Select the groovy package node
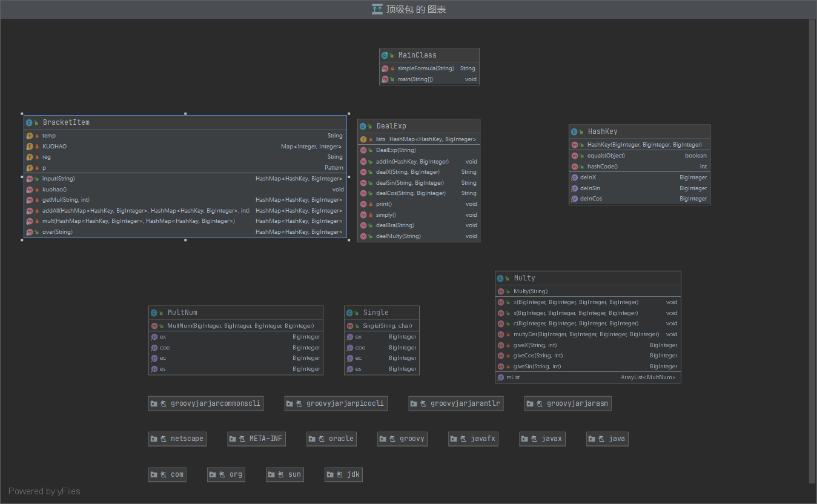The image size is (817, 504). click(x=402, y=439)
